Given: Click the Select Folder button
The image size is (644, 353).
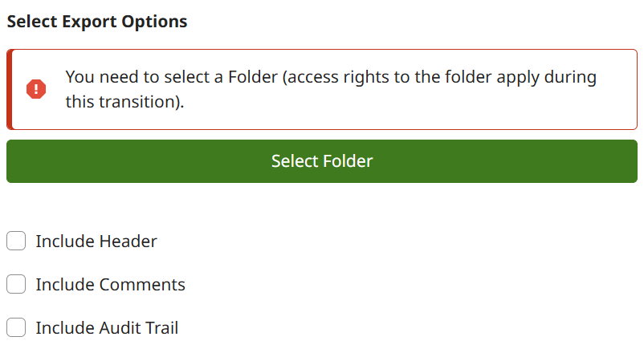Looking at the screenshot, I should [322, 161].
